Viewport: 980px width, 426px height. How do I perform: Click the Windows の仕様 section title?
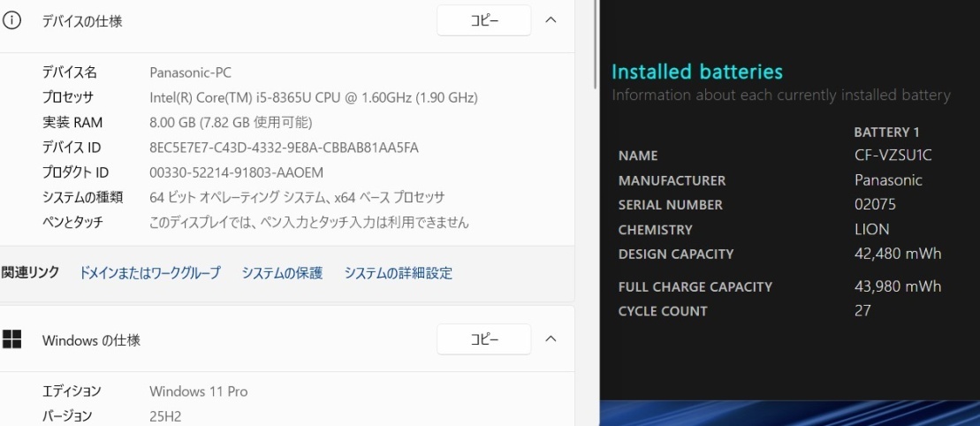click(91, 340)
